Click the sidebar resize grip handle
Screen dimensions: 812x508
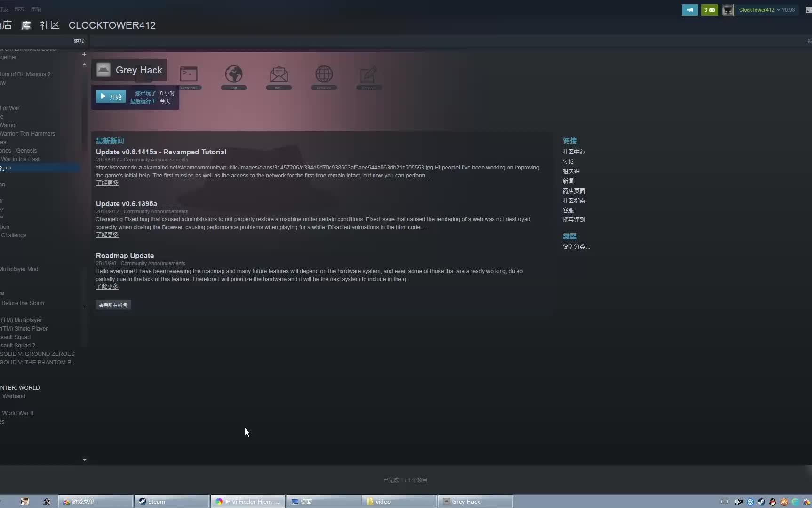tap(84, 306)
